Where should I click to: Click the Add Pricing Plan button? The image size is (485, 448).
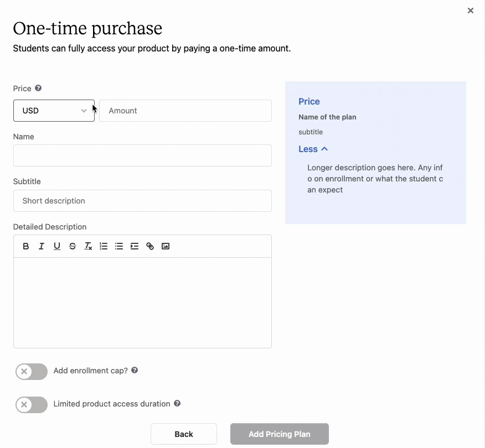(x=280, y=434)
